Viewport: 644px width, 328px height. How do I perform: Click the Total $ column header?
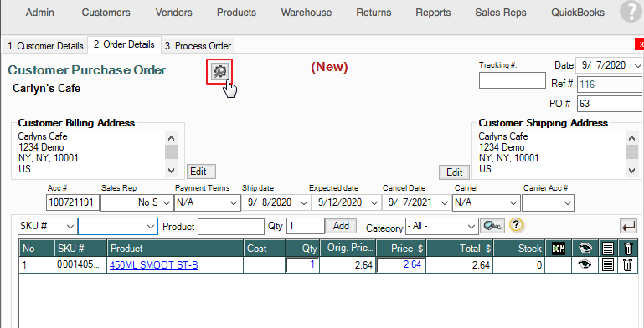(460, 249)
